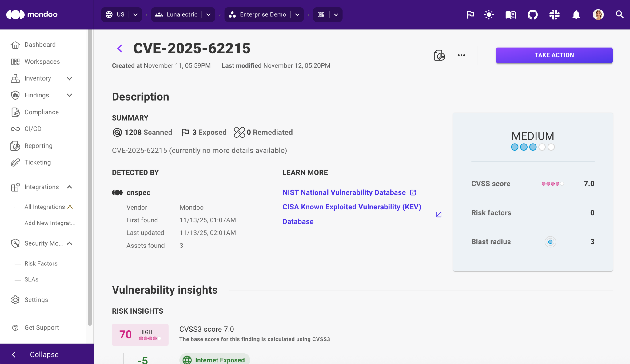Open the three-dot more options menu
The height and width of the screenshot is (364, 630).
[461, 55]
